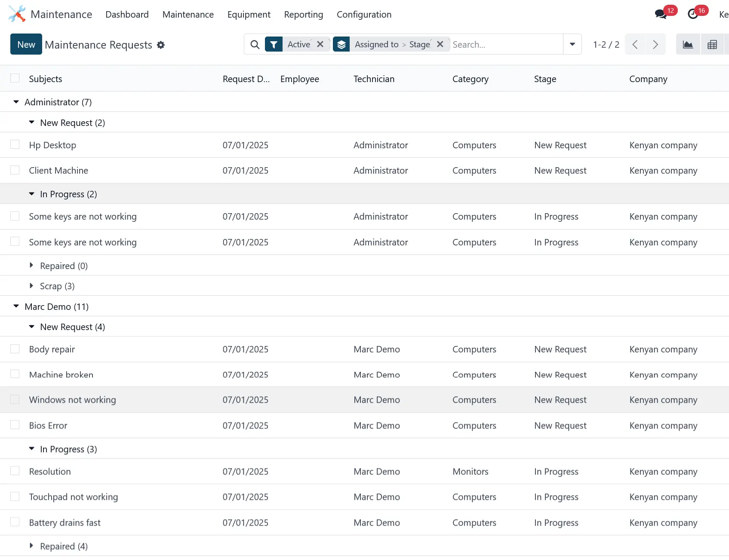This screenshot has height=560, width=729.
Task: Open the Configuration menu
Action: [x=364, y=15]
